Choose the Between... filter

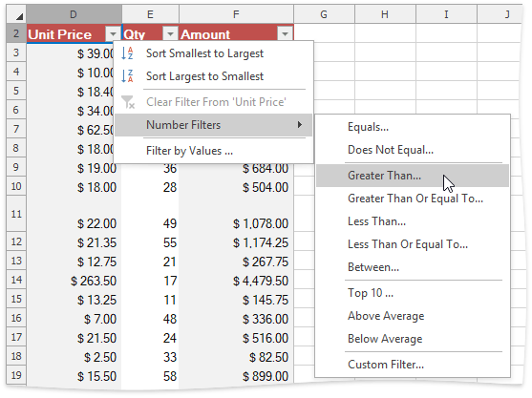pos(413,267)
